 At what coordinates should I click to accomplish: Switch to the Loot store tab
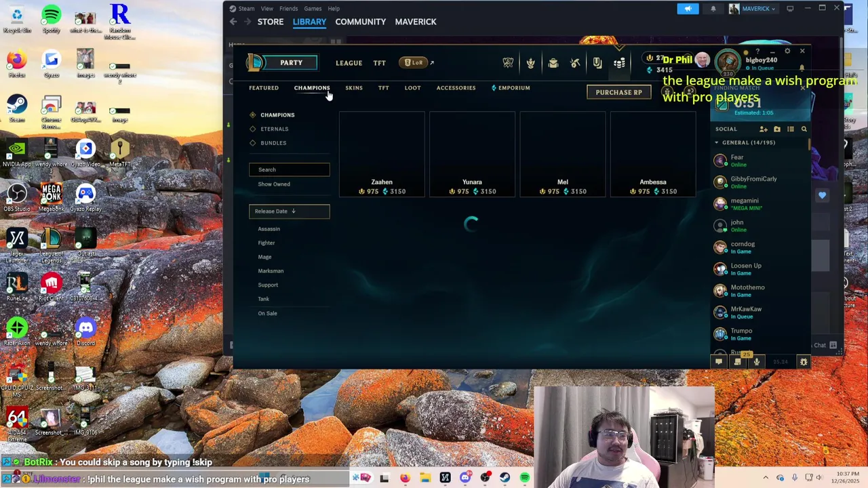tap(412, 88)
